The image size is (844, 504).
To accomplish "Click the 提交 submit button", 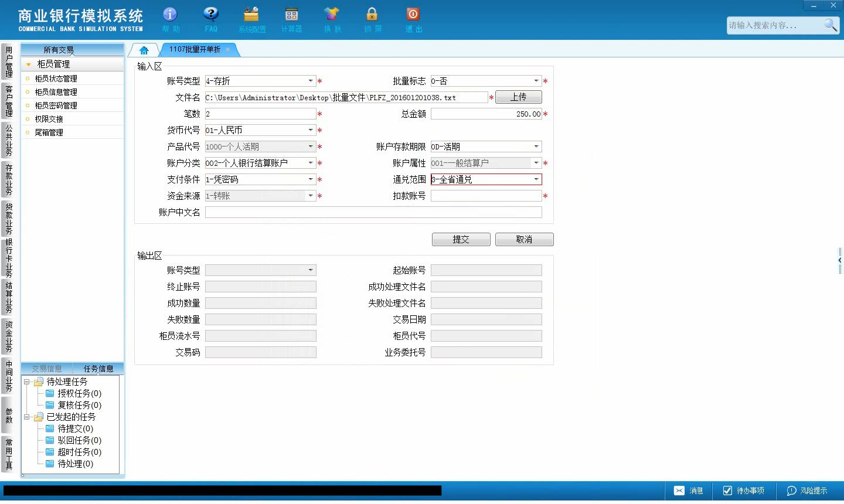I will tap(461, 239).
